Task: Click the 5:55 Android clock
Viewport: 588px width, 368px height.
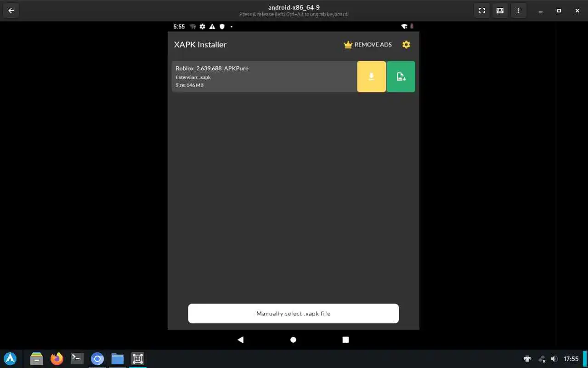Action: tap(179, 27)
